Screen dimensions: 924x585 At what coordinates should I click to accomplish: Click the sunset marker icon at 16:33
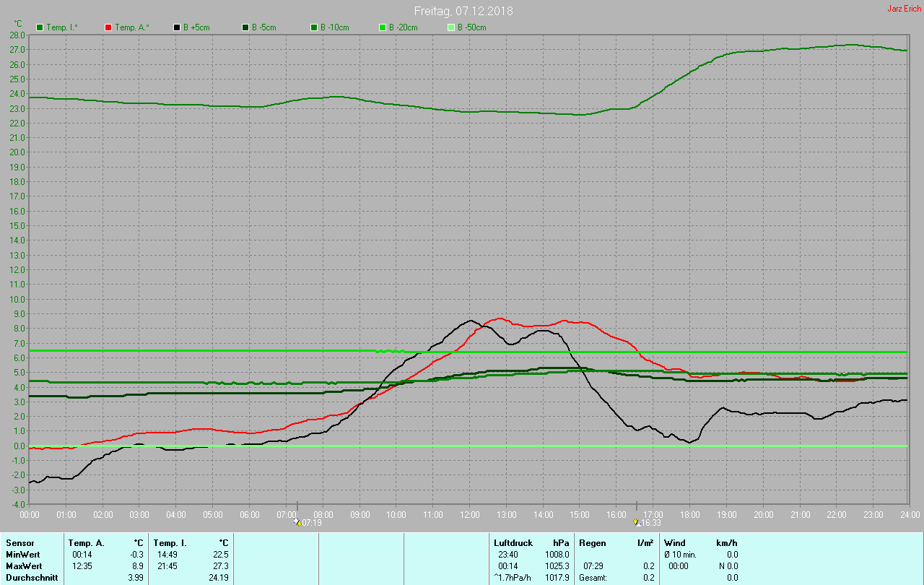[636, 522]
